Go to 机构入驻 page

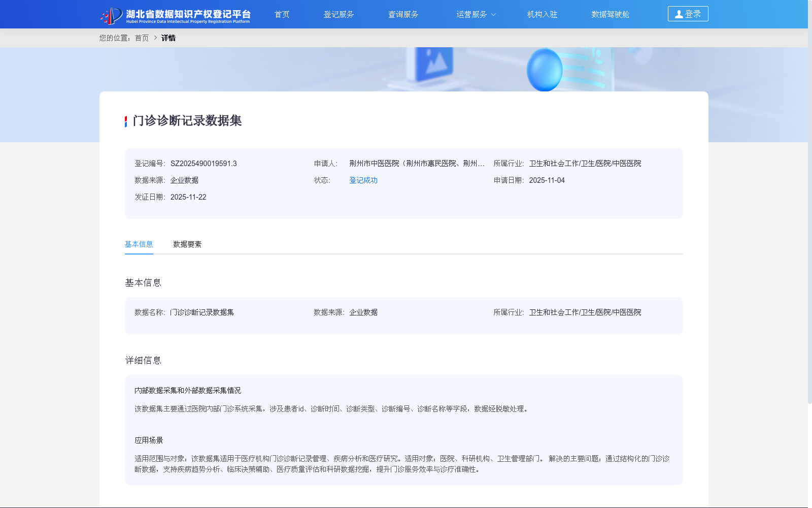542,14
